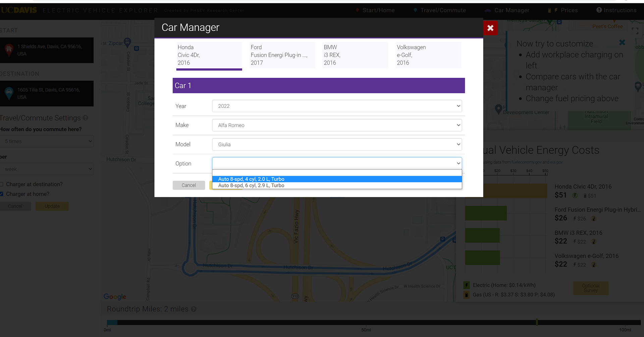This screenshot has width=644, height=337.
Task: Click the red home pin at start address
Action: tap(9, 50)
